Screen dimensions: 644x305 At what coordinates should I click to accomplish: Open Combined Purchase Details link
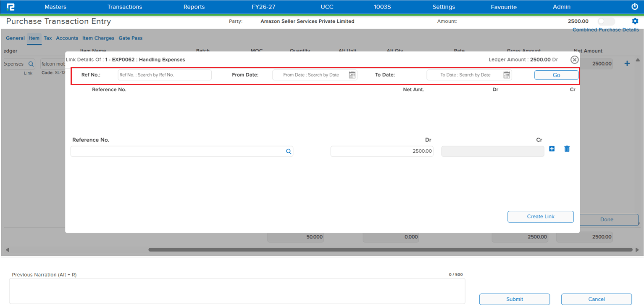tap(606, 30)
